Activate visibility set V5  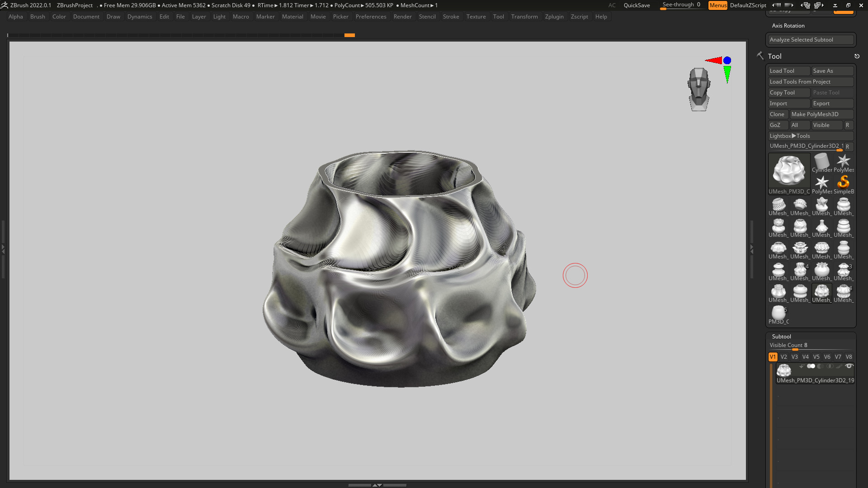click(x=816, y=357)
